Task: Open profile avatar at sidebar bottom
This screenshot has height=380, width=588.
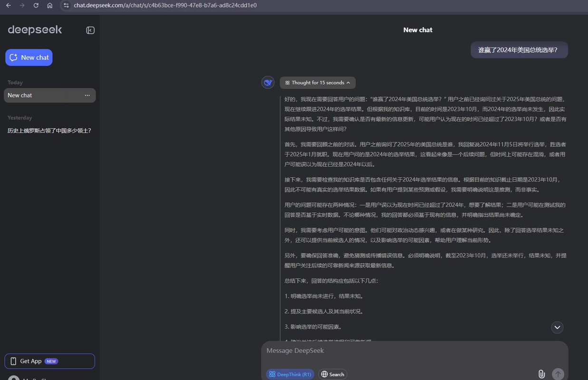Action: 14,378
